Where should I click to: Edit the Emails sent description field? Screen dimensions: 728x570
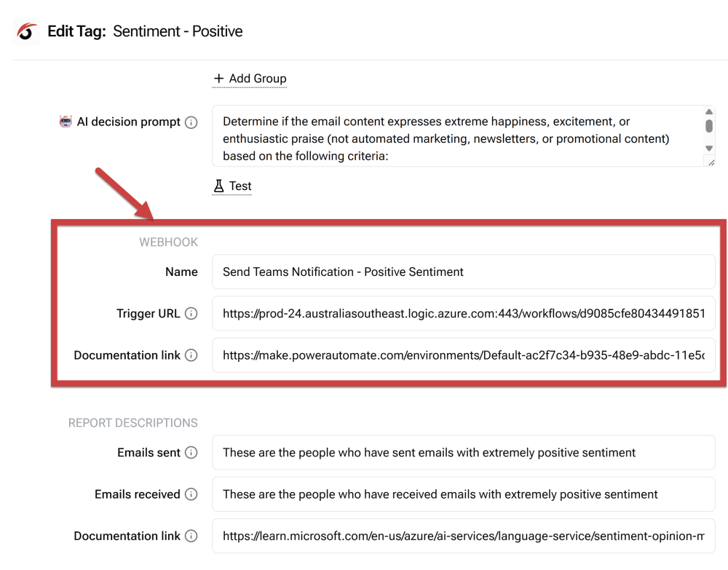pos(463,453)
